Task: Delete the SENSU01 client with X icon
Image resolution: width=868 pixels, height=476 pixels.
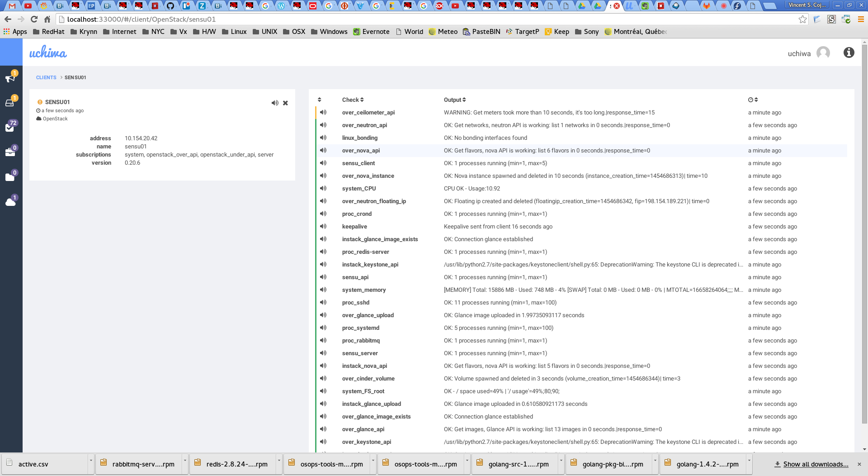Action: pos(285,103)
